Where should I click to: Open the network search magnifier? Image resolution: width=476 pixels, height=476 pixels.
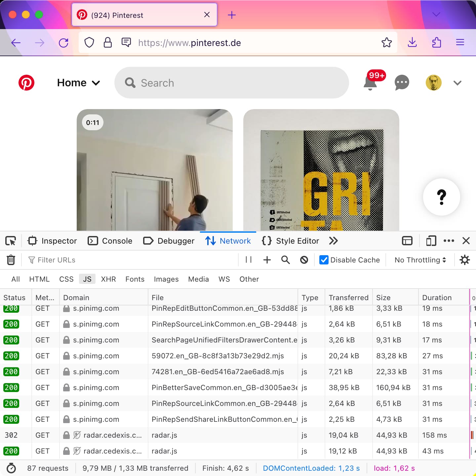point(286,260)
